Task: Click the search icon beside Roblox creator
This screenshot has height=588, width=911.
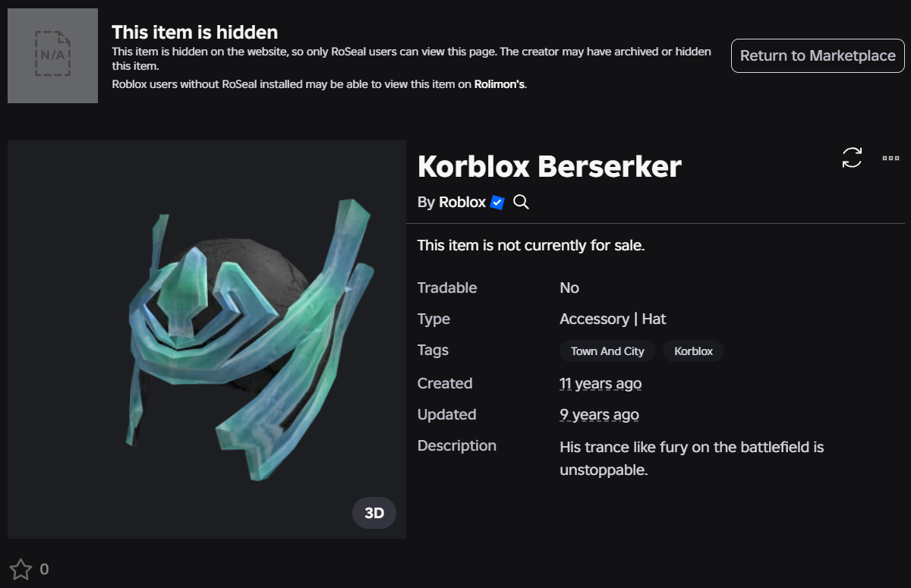Action: (x=521, y=202)
